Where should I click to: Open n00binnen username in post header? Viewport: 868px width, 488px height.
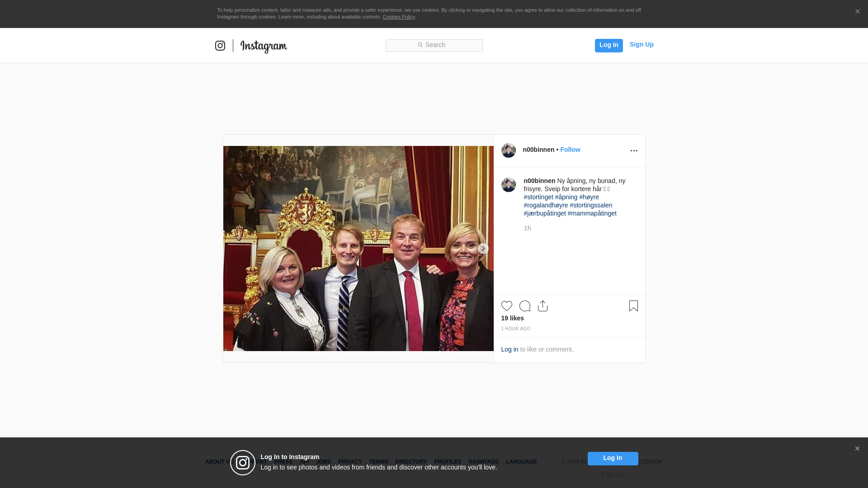click(x=538, y=150)
